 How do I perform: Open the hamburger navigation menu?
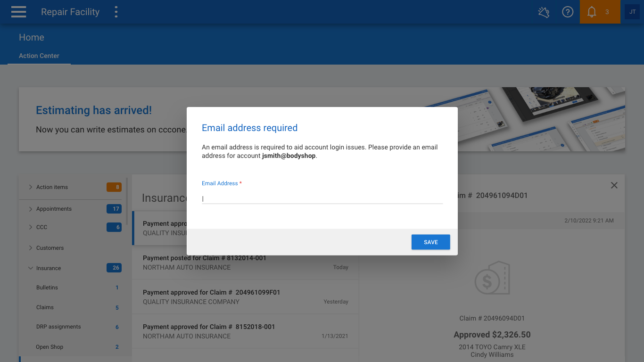point(19,12)
